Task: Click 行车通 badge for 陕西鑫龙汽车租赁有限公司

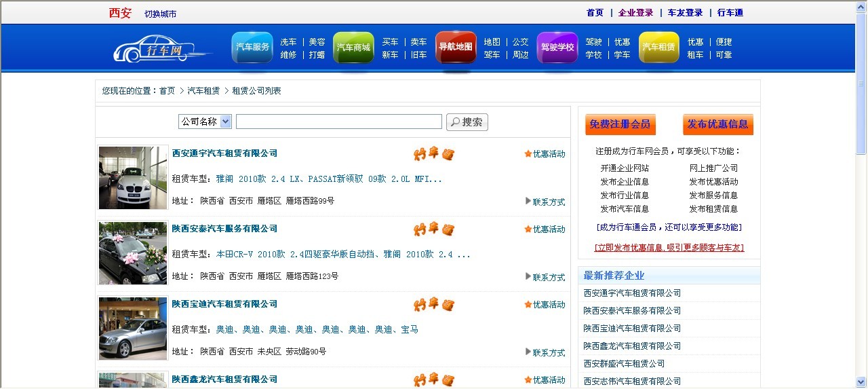Action: pyautogui.click(x=434, y=379)
